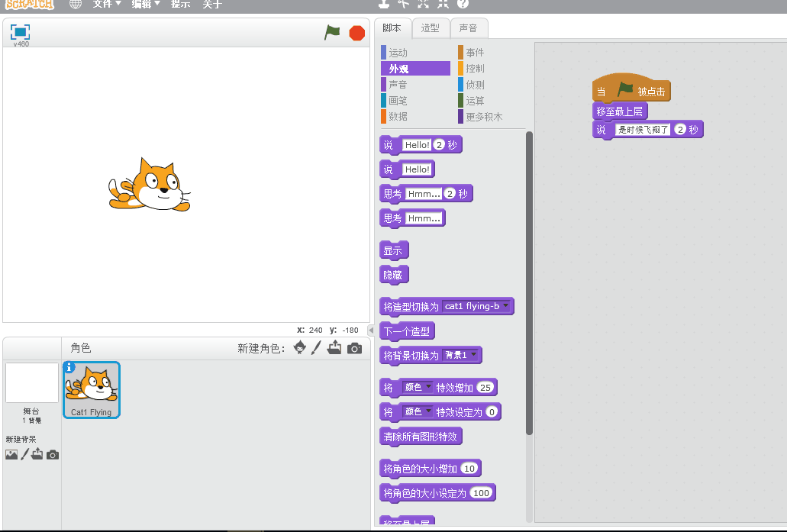
Task: Click the 'v460' version label
Action: point(21,44)
